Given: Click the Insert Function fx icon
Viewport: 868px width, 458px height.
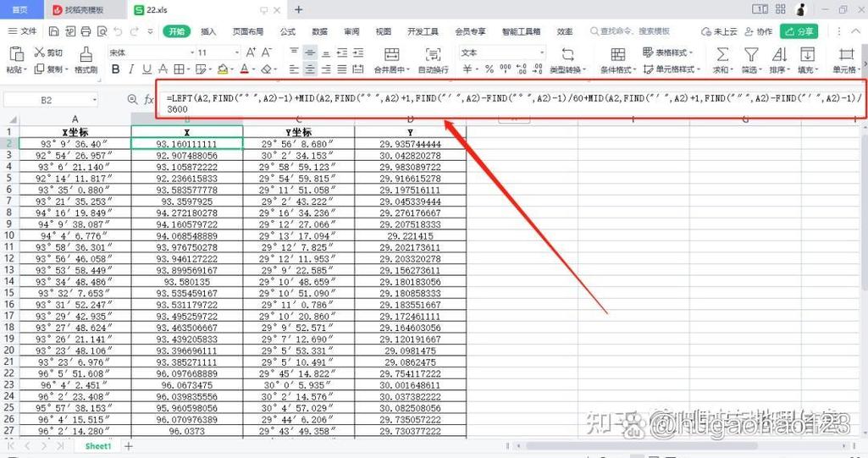Looking at the screenshot, I should [x=149, y=100].
